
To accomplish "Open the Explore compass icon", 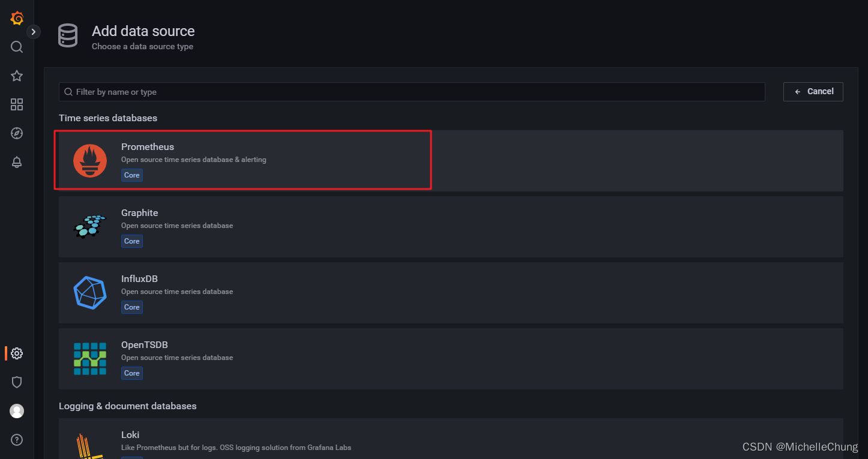I will pos(17,133).
